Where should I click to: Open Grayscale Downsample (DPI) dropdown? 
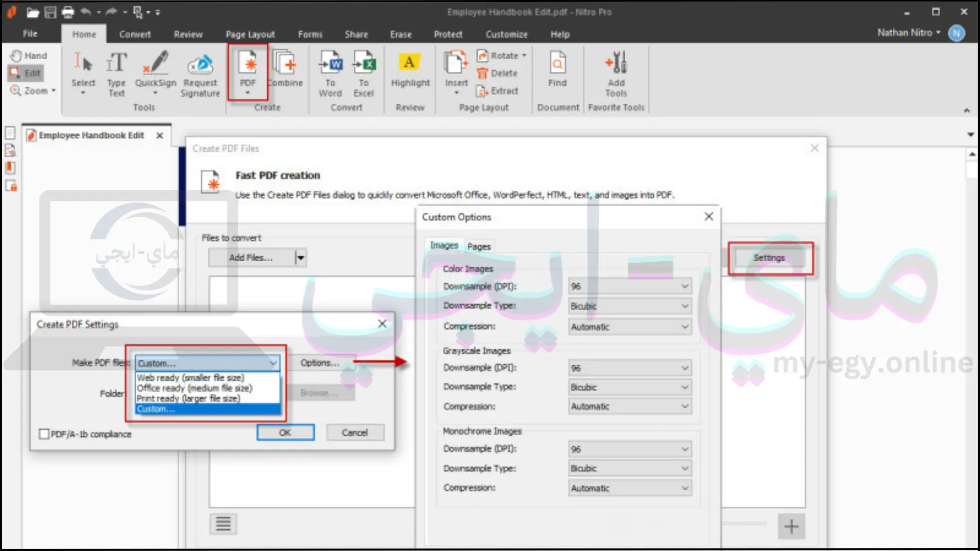click(630, 368)
